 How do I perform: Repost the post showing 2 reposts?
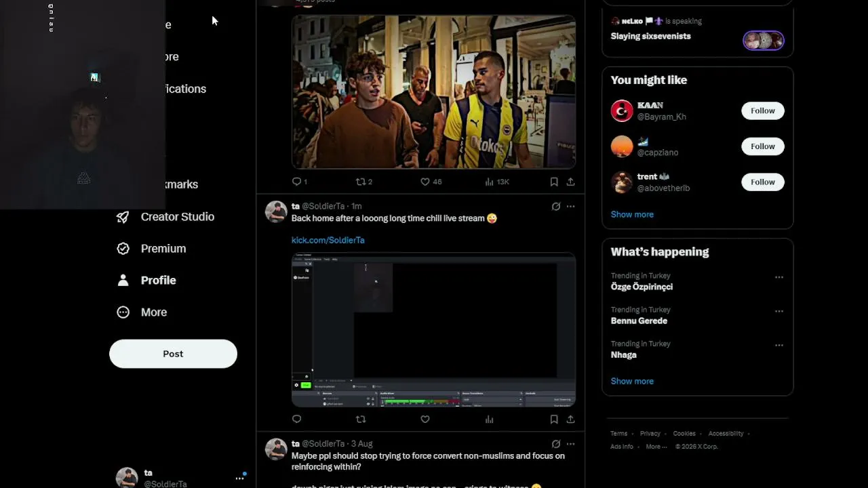364,182
